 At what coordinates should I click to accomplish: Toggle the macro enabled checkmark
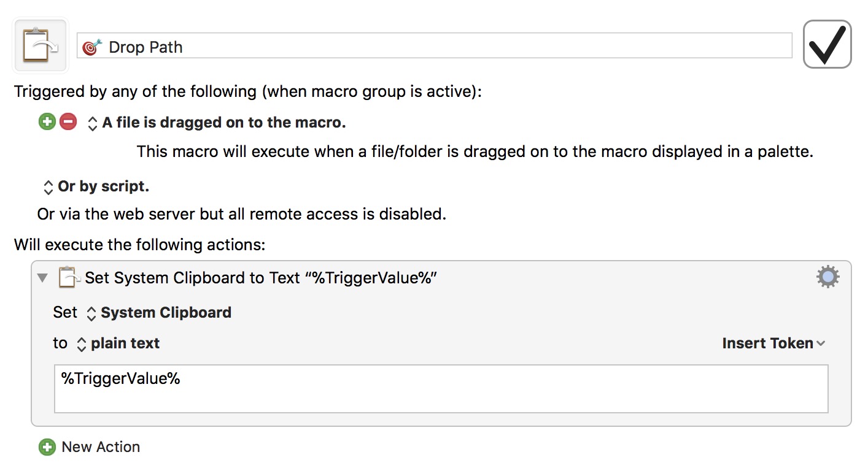[x=827, y=45]
